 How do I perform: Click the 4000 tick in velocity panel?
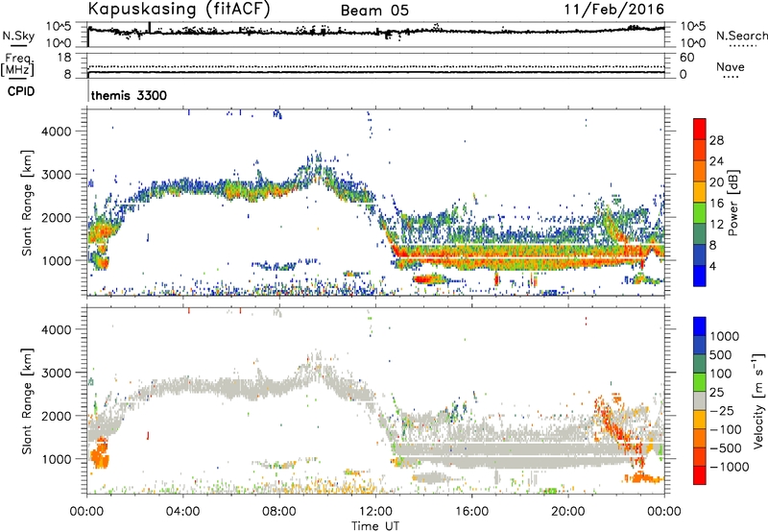pos(56,329)
